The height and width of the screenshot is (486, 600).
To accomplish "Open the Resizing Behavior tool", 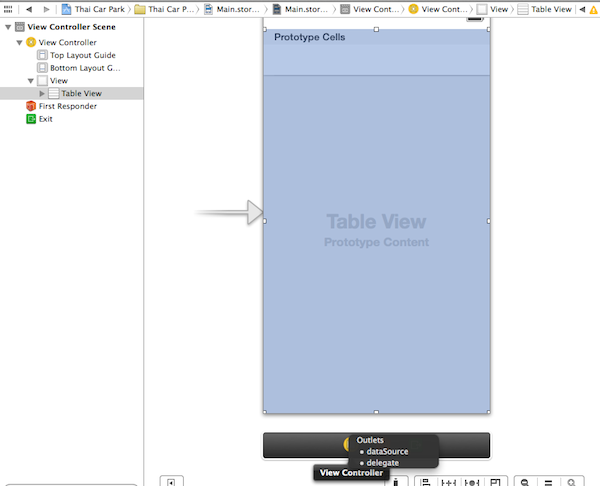I will 495,482.
